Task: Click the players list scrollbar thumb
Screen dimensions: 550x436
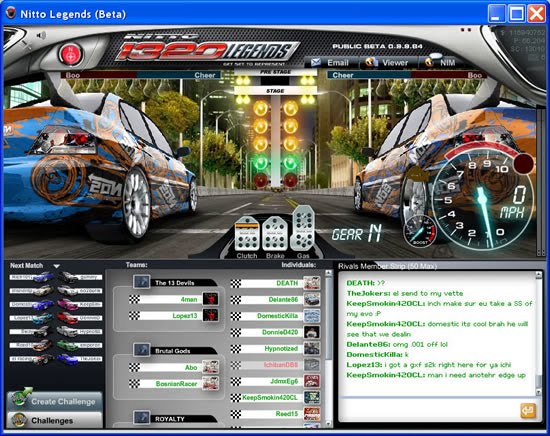Action: point(328,317)
